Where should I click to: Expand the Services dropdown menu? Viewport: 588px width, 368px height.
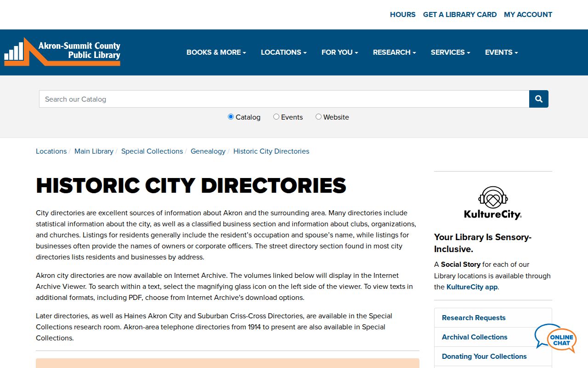(x=451, y=52)
